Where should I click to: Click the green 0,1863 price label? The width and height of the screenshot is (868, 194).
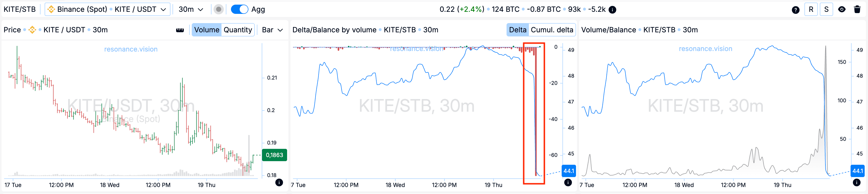(x=274, y=155)
